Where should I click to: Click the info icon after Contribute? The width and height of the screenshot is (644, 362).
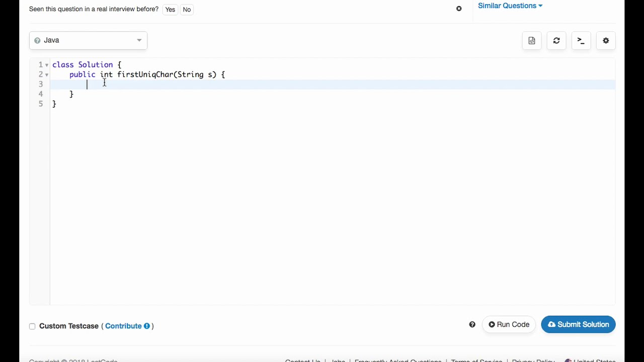[x=147, y=326]
